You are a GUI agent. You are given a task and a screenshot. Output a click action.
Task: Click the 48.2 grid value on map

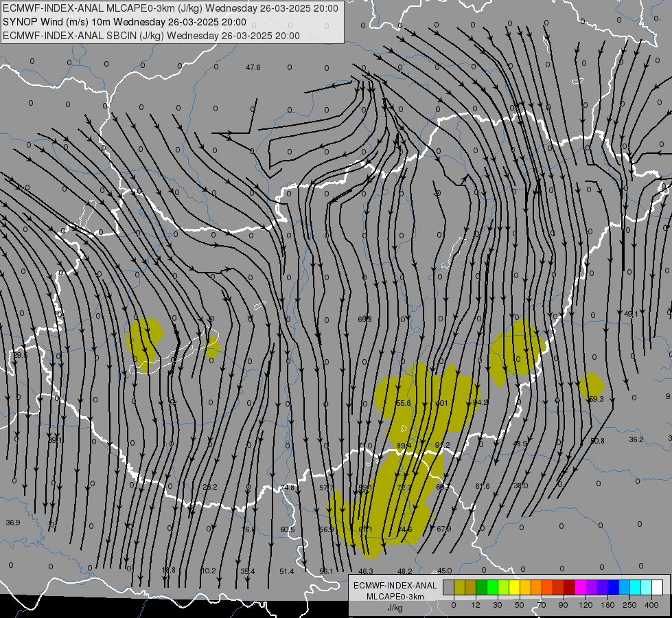tap(404, 571)
